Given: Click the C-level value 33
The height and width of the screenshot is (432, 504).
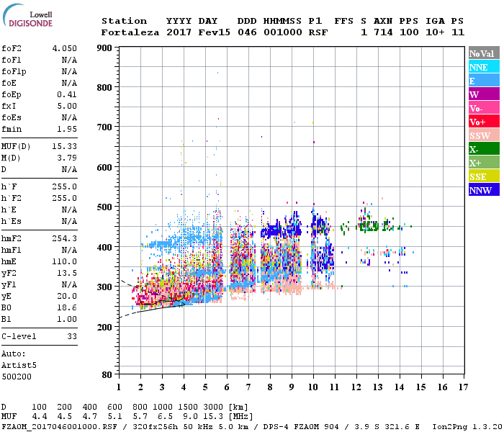Looking at the screenshot, I should tap(72, 336).
